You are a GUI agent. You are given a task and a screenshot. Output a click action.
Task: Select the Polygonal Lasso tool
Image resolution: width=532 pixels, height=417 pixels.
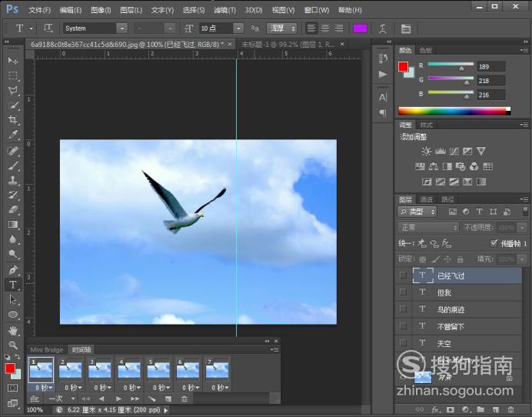pyautogui.click(x=13, y=90)
